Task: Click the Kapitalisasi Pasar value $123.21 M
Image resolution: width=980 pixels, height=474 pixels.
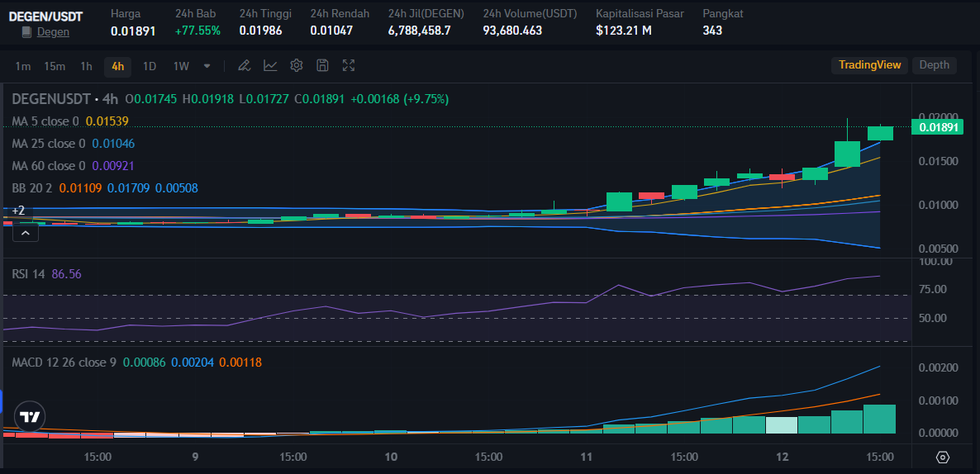Action: click(624, 31)
